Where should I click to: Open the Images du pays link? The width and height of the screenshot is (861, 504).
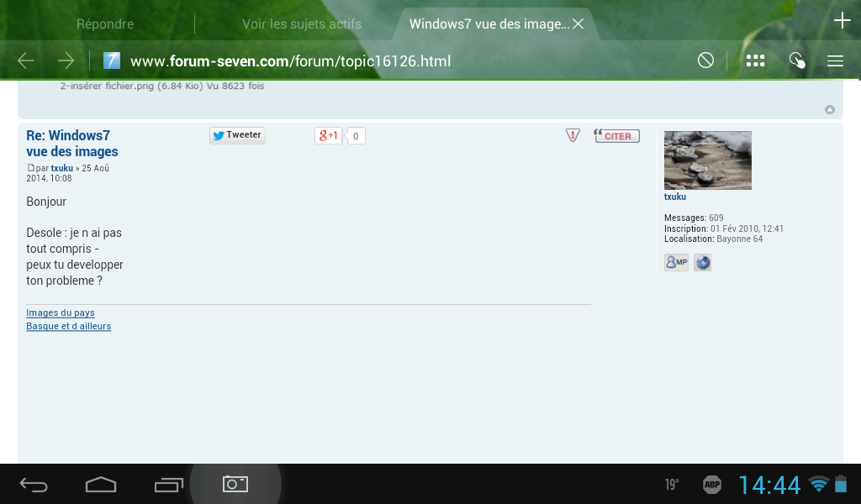pos(61,312)
